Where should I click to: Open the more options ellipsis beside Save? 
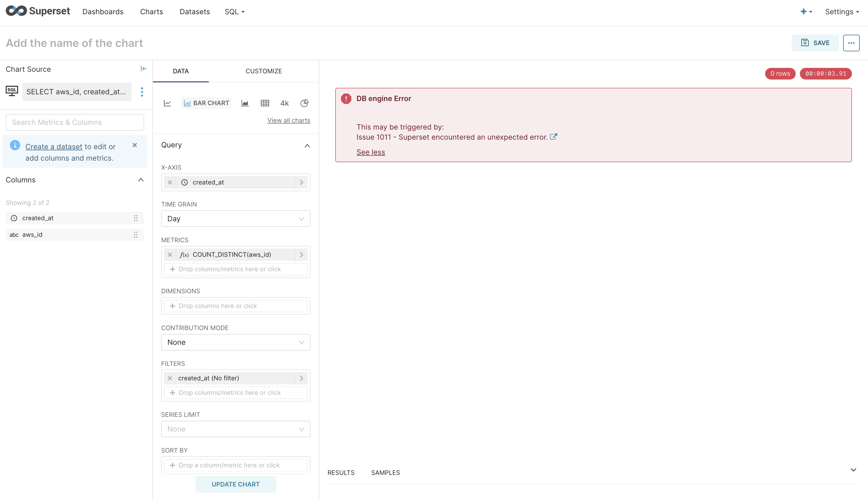[x=851, y=42]
